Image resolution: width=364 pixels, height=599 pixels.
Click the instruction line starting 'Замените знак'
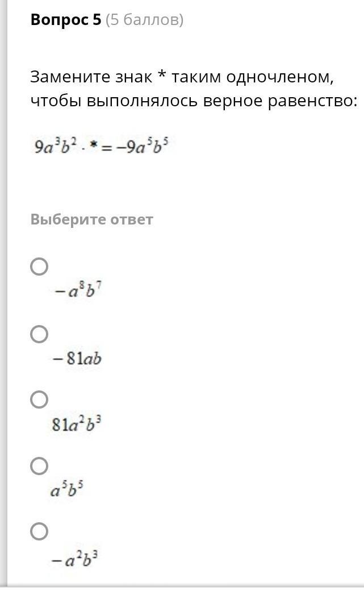click(x=182, y=77)
